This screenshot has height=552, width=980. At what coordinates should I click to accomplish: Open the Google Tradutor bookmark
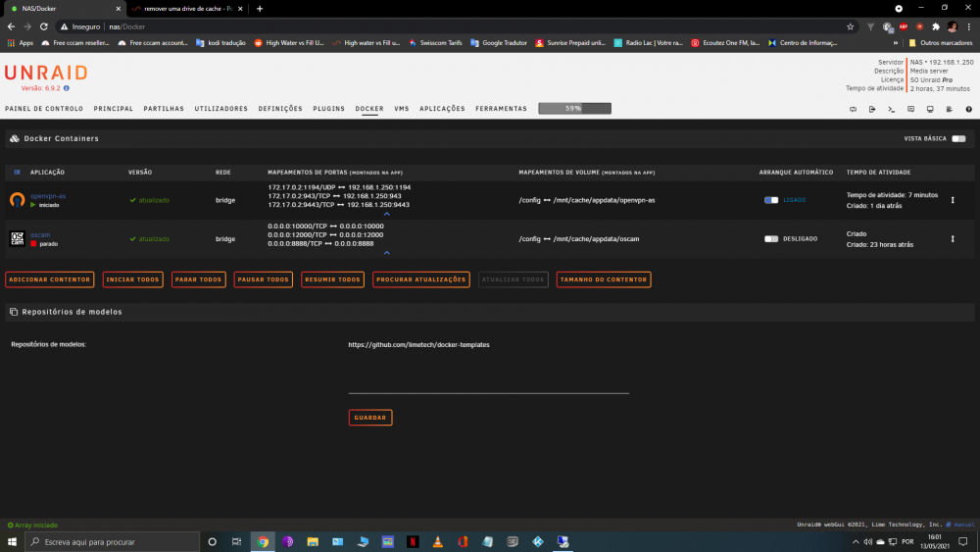[498, 43]
